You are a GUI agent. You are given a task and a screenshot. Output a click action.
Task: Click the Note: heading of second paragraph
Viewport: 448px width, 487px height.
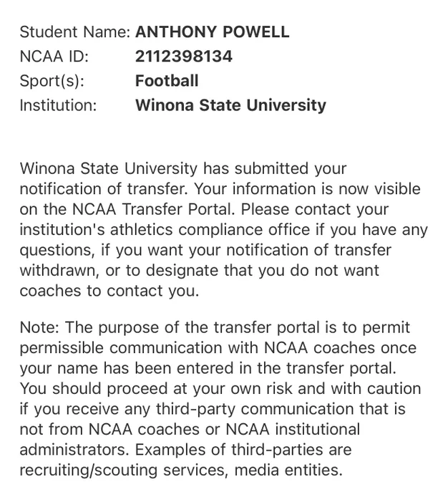click(39, 327)
